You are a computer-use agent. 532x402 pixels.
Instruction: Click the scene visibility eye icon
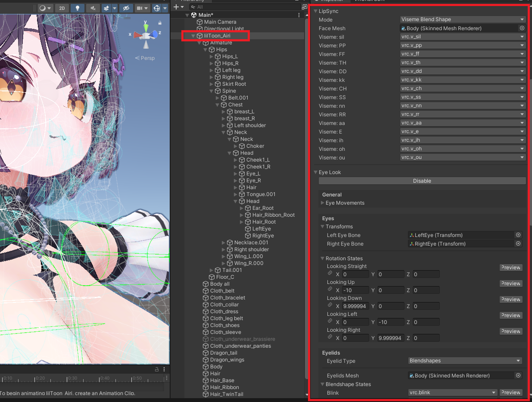[x=127, y=8]
